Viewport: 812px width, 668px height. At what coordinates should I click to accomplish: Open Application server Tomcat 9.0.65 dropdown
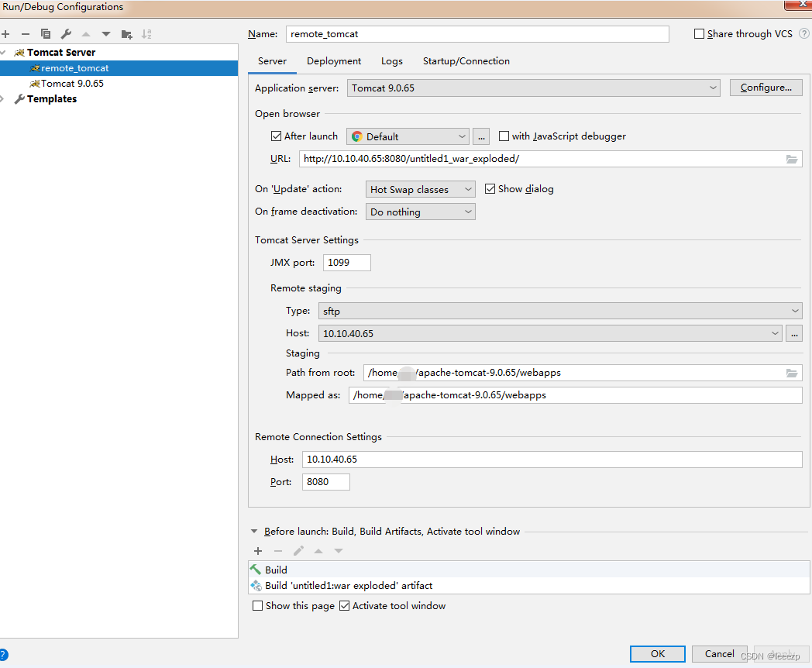pos(533,88)
